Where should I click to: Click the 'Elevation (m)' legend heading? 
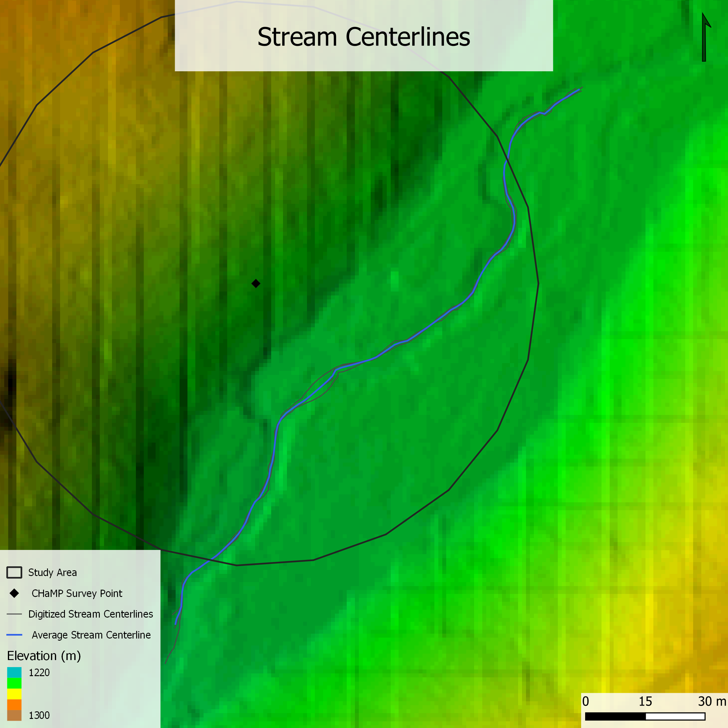point(44,656)
